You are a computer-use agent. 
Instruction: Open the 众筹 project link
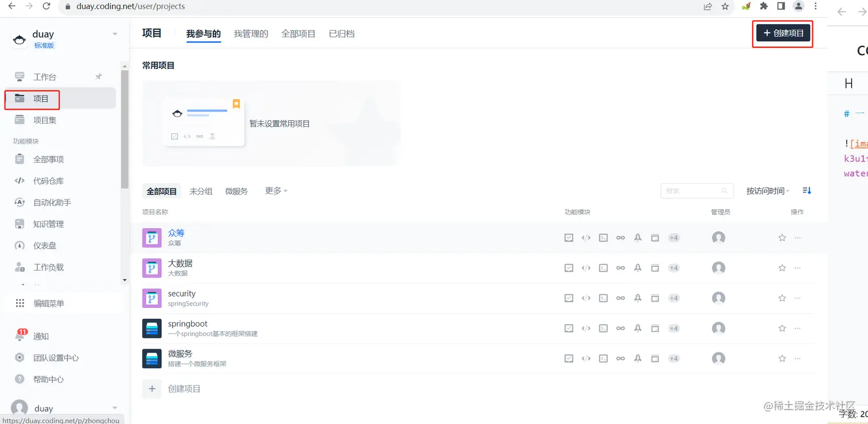(x=176, y=233)
